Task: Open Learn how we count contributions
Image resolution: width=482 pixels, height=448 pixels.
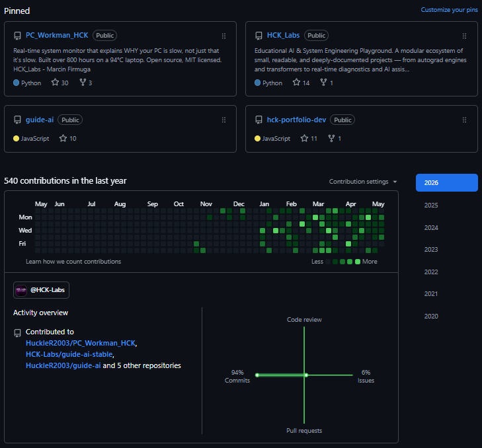Action: coord(73,262)
